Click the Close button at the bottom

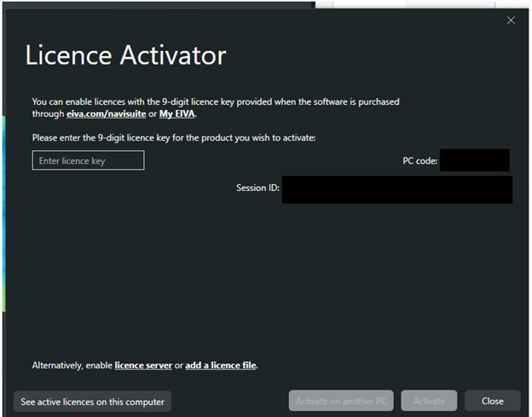click(492, 401)
